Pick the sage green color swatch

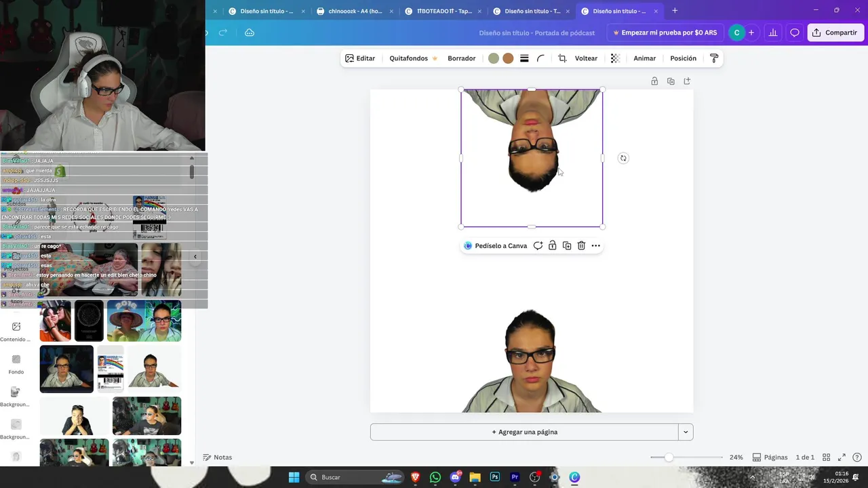[494, 58]
